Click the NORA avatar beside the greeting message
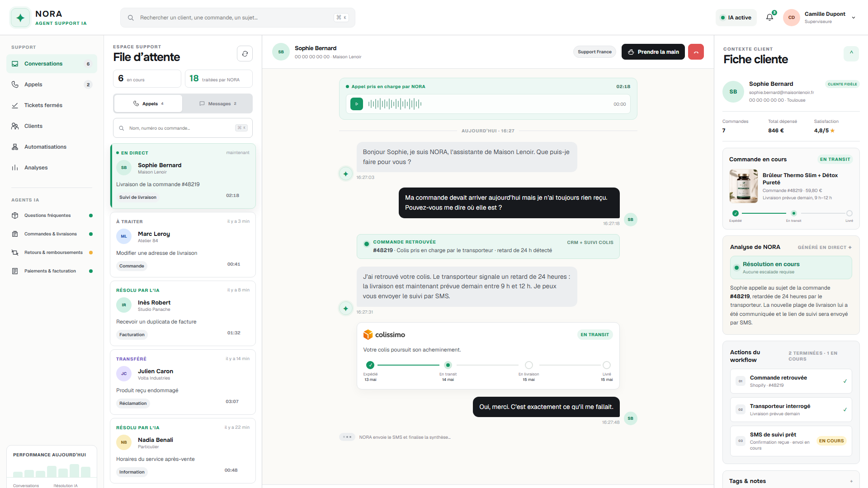The height and width of the screenshot is (488, 868). coord(346,174)
